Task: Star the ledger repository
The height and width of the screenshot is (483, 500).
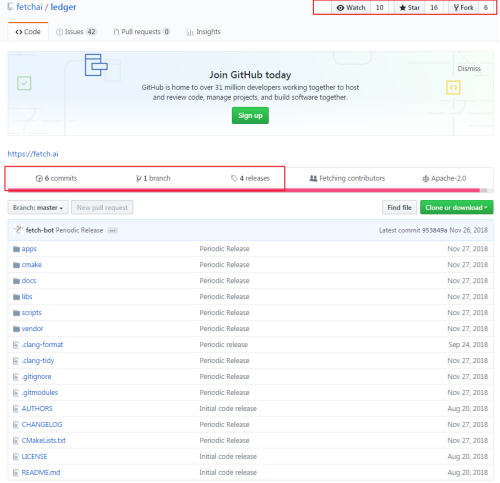Action: tap(410, 8)
